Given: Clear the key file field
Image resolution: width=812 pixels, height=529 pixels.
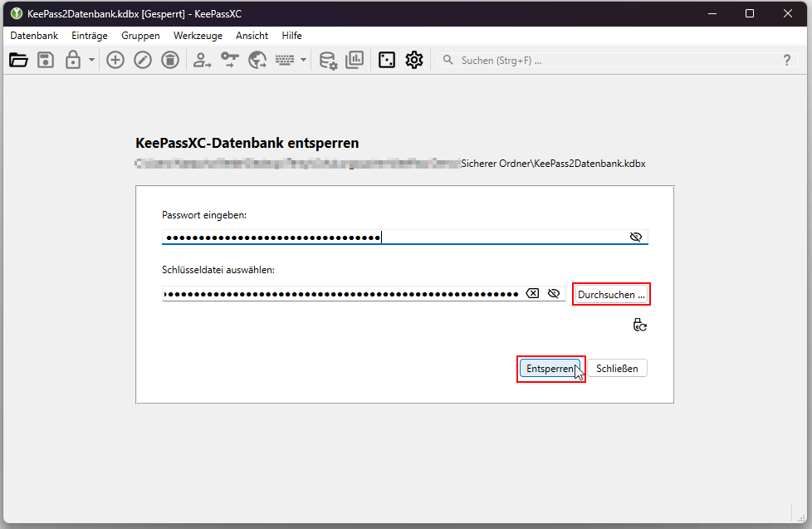Looking at the screenshot, I should tap(532, 294).
